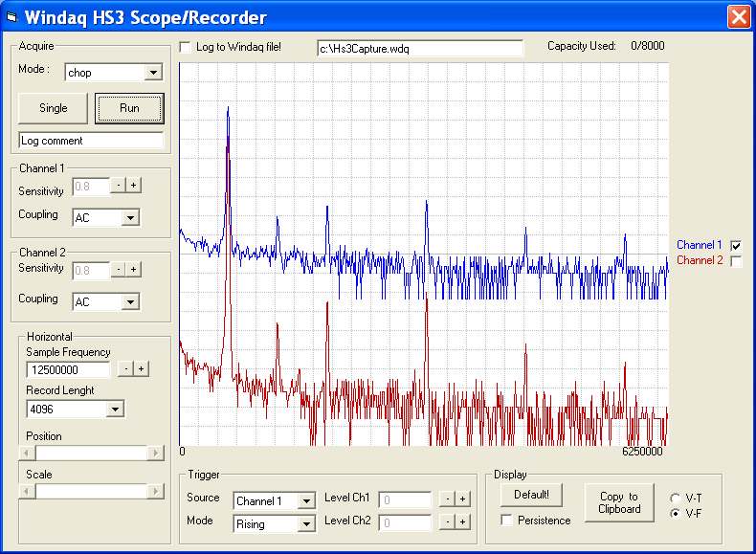The height and width of the screenshot is (554, 756).
Task: Enable the Persistence checkbox
Action: click(x=506, y=521)
